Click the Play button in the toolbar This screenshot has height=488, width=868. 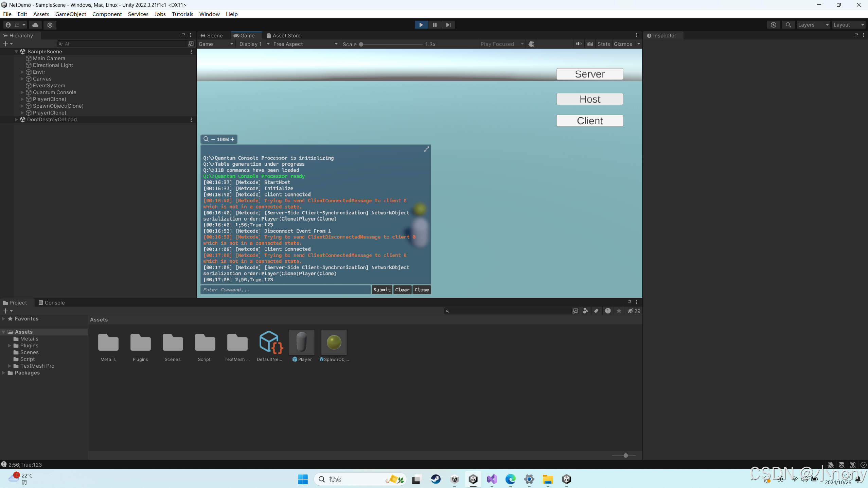(421, 25)
